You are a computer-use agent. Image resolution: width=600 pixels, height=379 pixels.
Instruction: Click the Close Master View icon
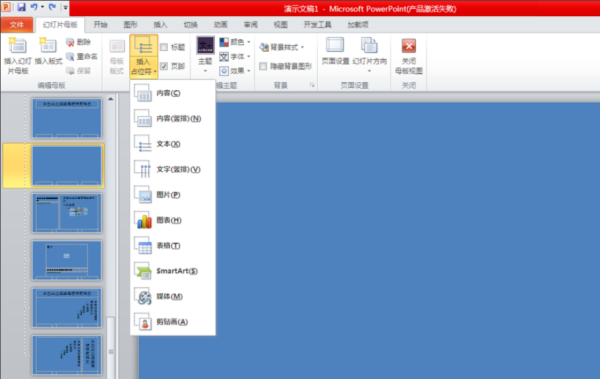pyautogui.click(x=409, y=46)
